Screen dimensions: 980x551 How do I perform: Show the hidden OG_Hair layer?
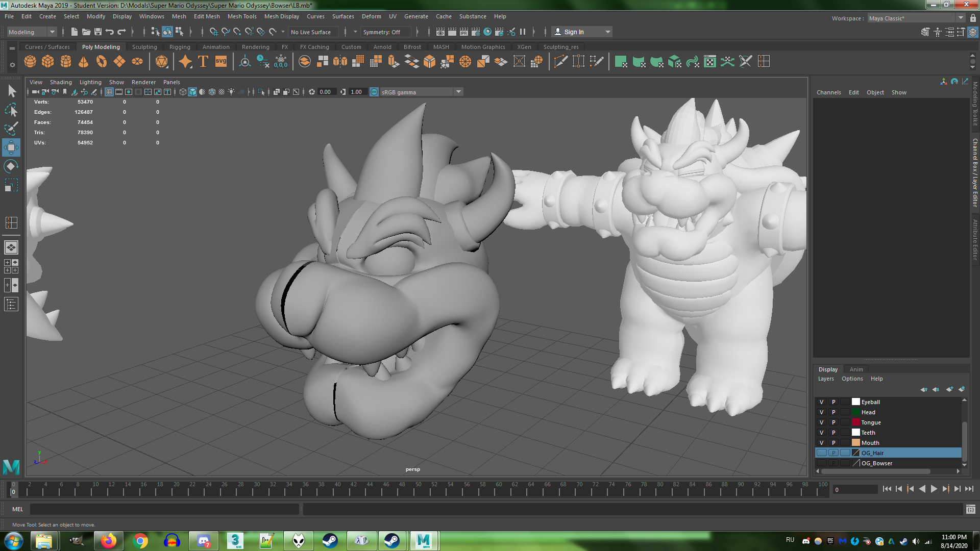[822, 453]
